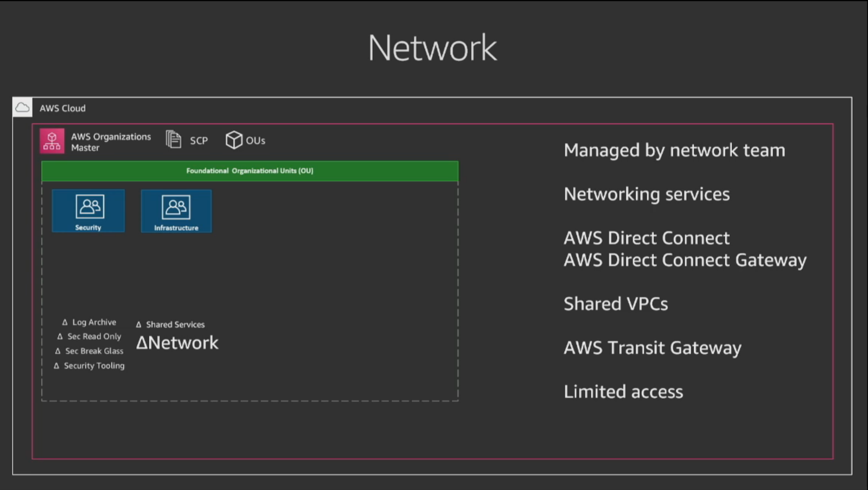The height and width of the screenshot is (490, 868).
Task: Click the Foundational Organizational Units green bar
Action: 250,171
